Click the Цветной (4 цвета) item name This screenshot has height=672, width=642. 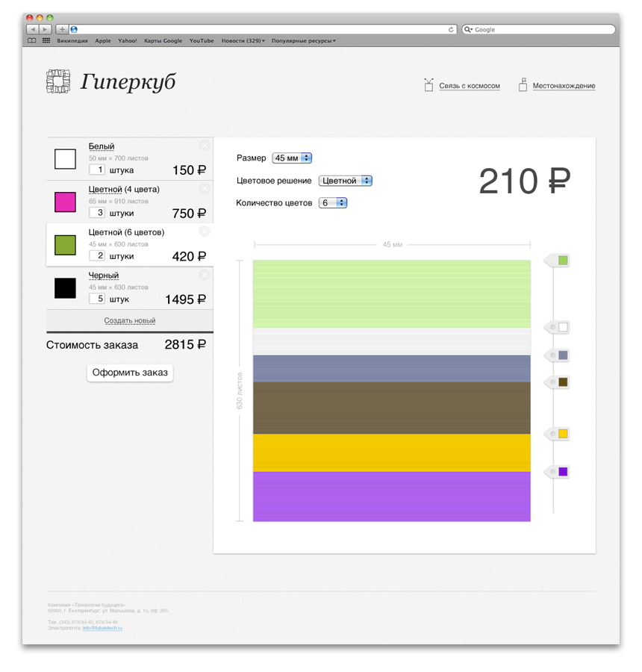124,189
